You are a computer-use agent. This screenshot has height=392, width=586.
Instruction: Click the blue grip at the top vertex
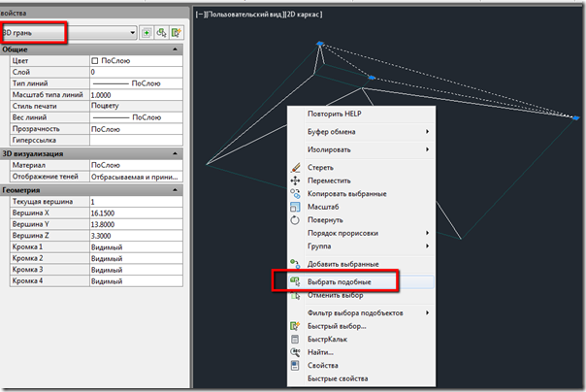pyautogui.click(x=320, y=44)
